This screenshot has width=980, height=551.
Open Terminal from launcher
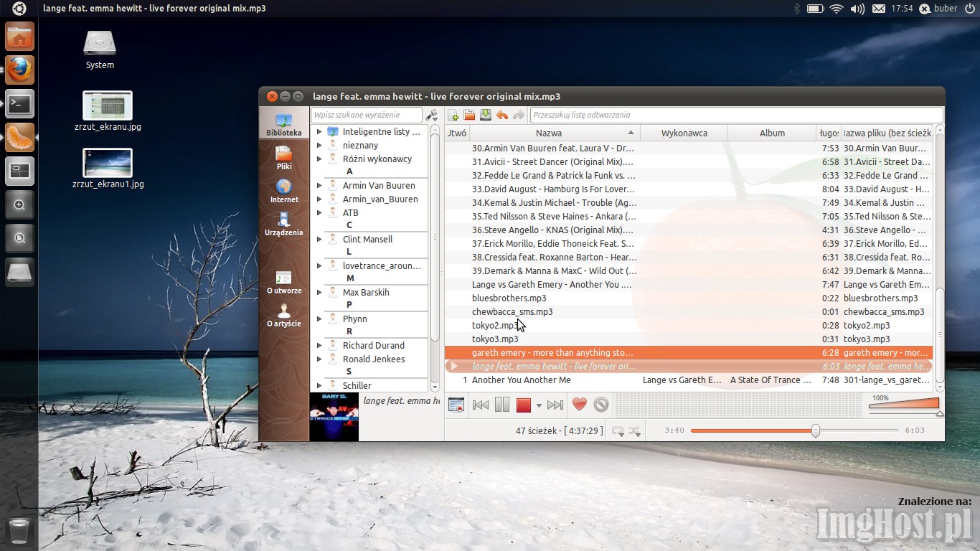pyautogui.click(x=19, y=104)
